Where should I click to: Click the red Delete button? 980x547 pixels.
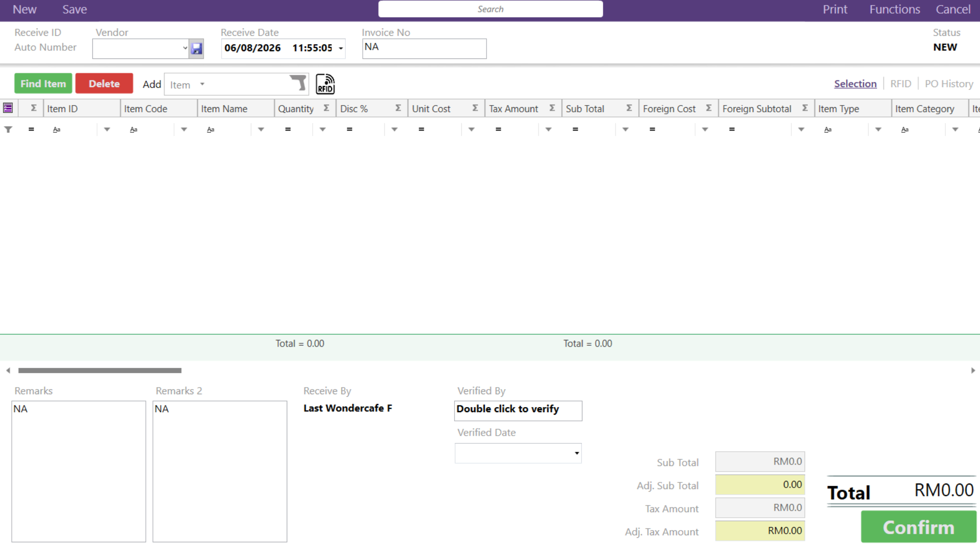click(x=104, y=84)
